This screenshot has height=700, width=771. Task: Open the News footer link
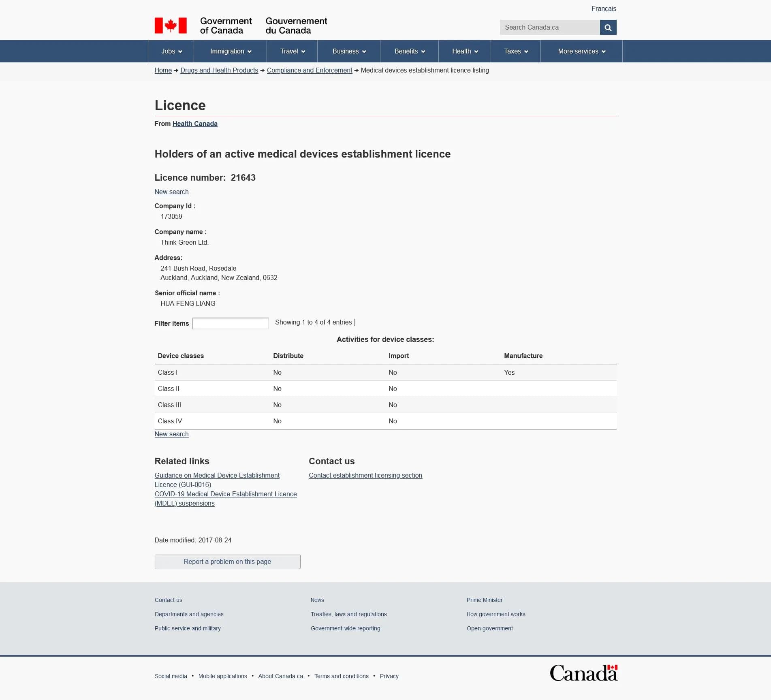click(317, 600)
